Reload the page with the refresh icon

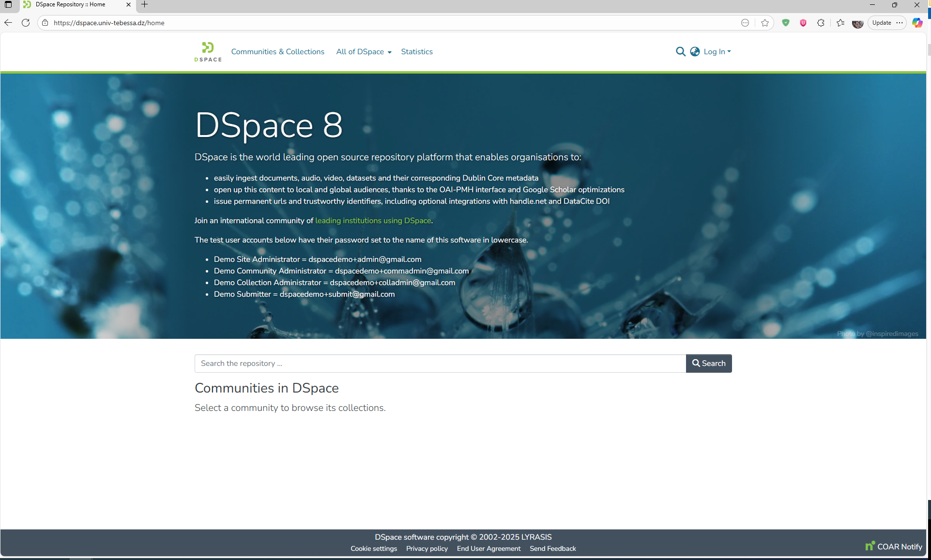click(x=25, y=22)
